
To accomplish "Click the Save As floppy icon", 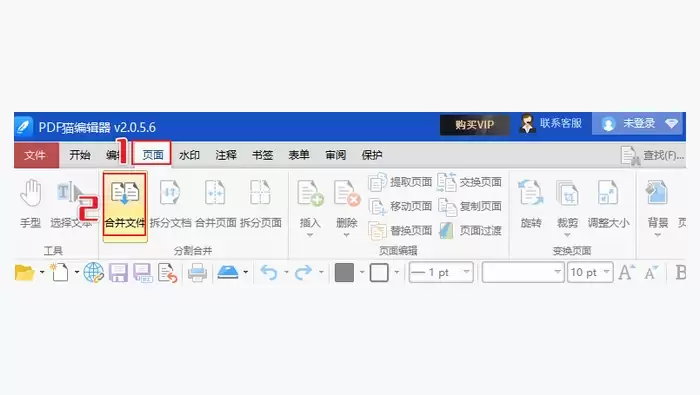I will click(x=143, y=273).
